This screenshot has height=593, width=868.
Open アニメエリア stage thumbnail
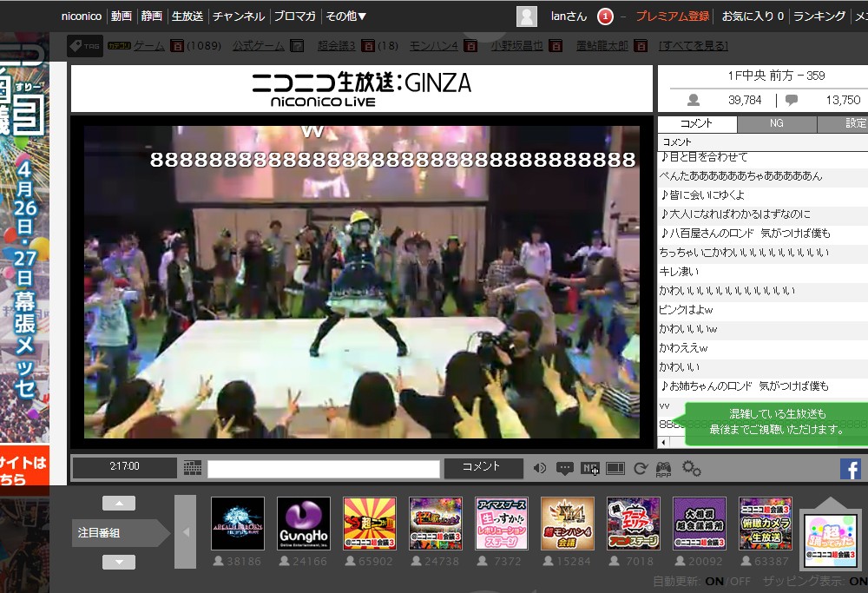(x=634, y=524)
